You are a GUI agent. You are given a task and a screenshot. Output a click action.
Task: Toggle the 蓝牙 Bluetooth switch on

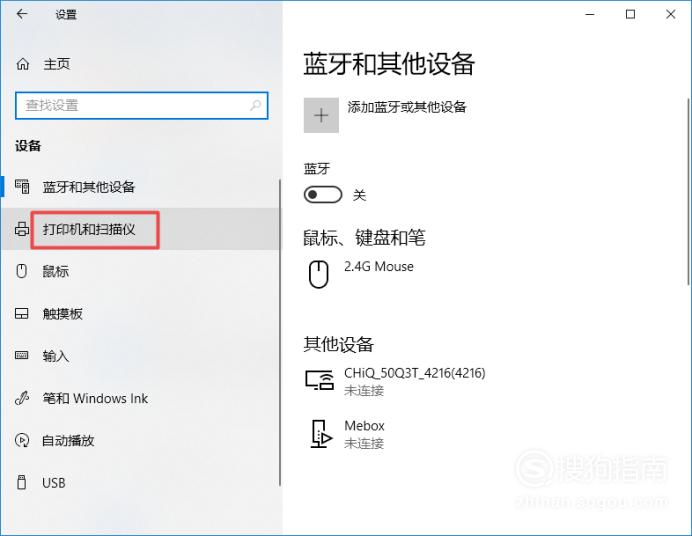click(323, 195)
